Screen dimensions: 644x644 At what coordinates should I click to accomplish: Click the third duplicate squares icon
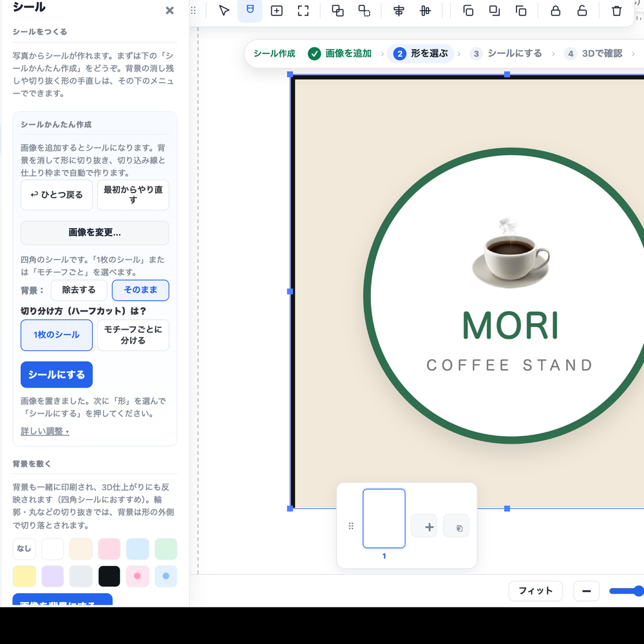[x=521, y=11]
